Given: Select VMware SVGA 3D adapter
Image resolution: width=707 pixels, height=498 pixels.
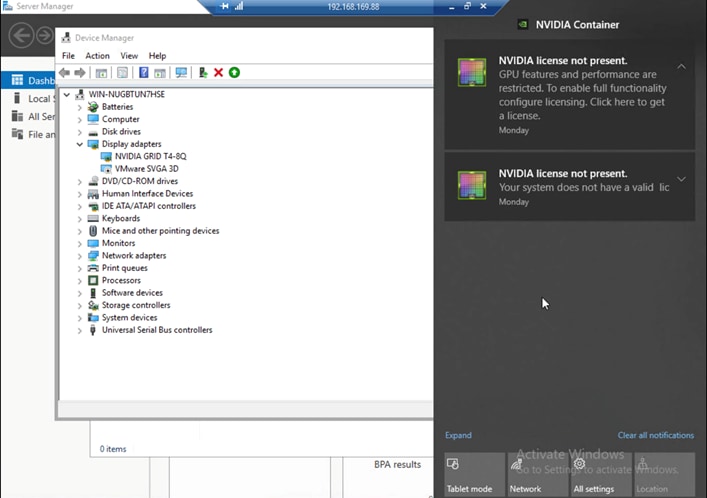Looking at the screenshot, I should 147,169.
